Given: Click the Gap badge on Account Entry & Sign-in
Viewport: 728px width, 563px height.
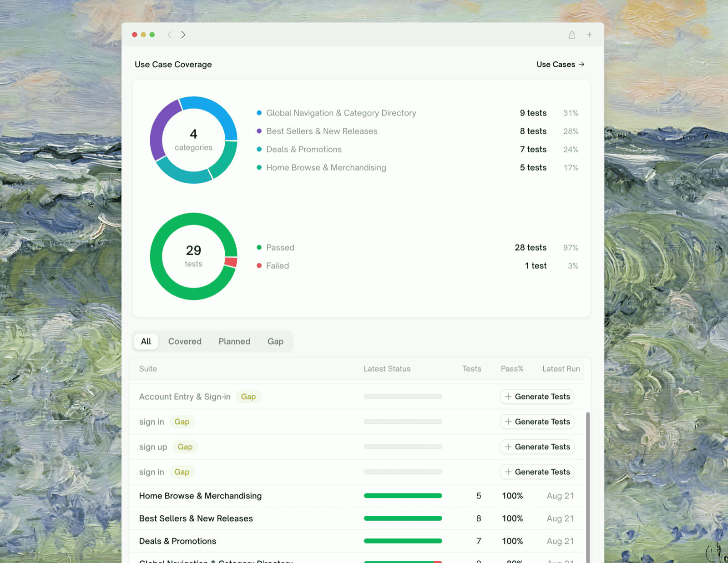Looking at the screenshot, I should (248, 397).
